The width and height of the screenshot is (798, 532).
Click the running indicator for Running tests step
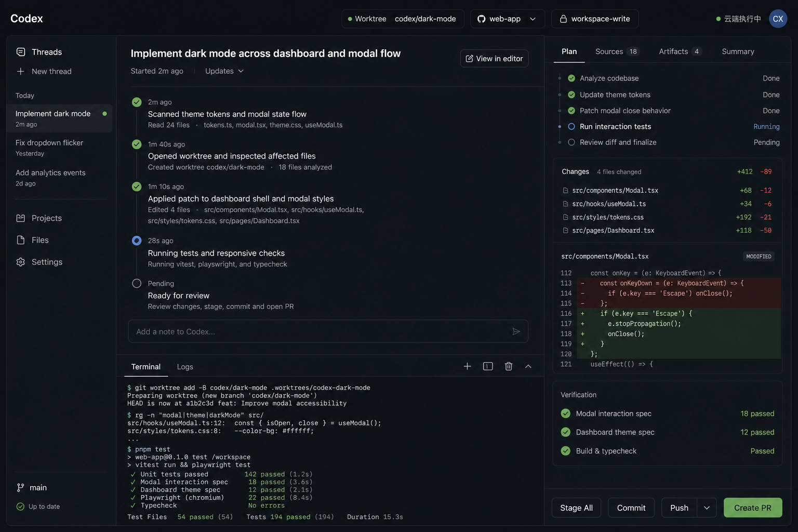(x=137, y=241)
